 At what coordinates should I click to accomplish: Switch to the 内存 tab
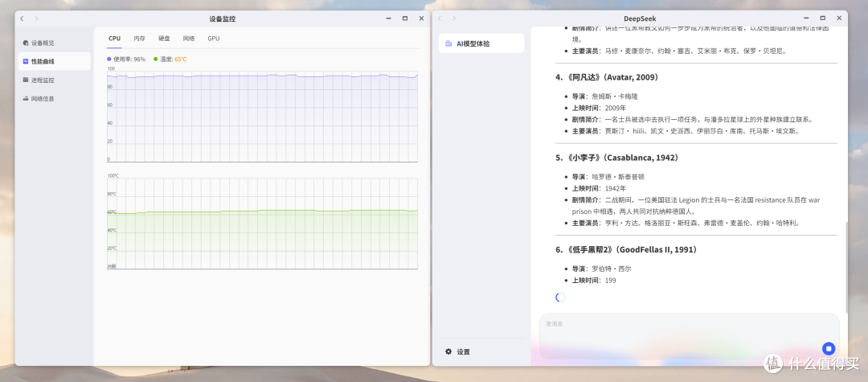point(140,39)
